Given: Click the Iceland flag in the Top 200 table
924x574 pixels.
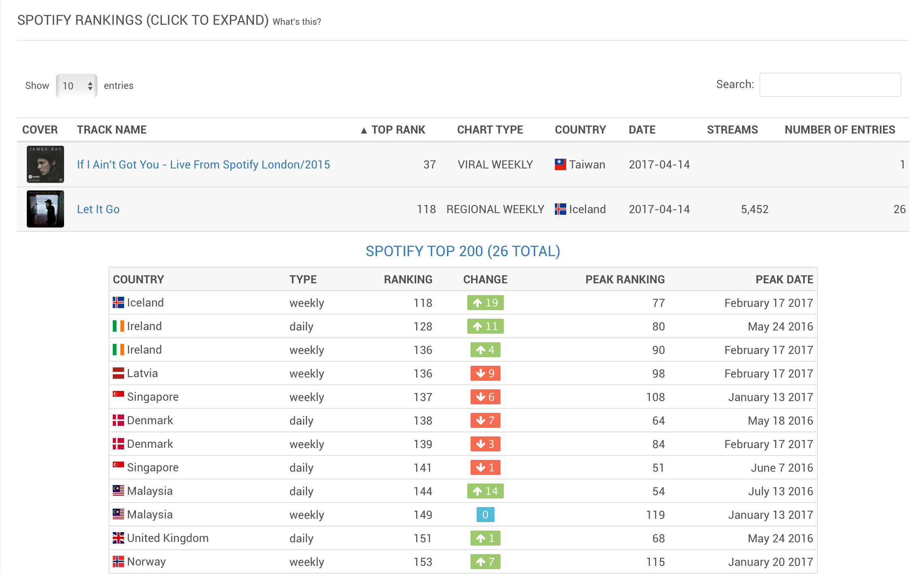Looking at the screenshot, I should tap(118, 302).
